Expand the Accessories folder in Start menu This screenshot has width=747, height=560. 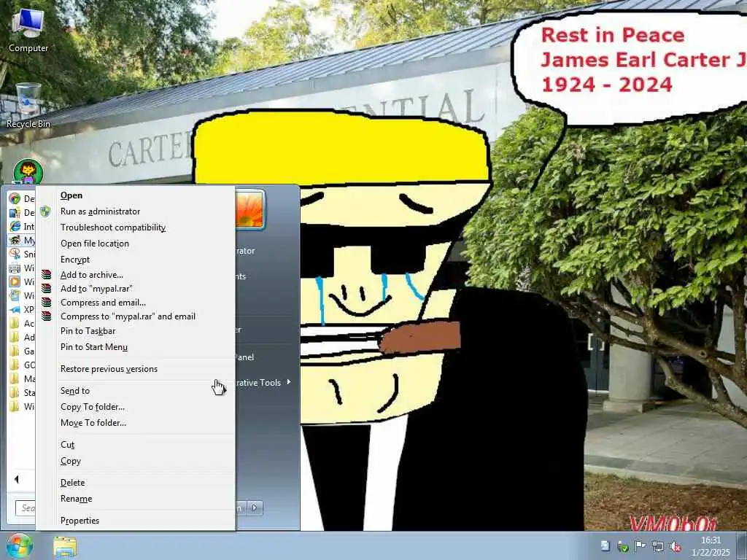click(x=22, y=323)
